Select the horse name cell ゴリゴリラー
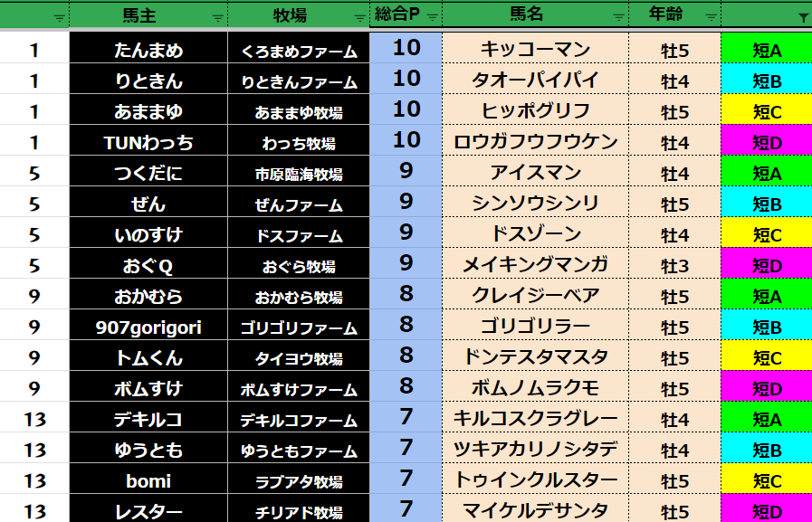The width and height of the screenshot is (812, 522). tap(535, 327)
